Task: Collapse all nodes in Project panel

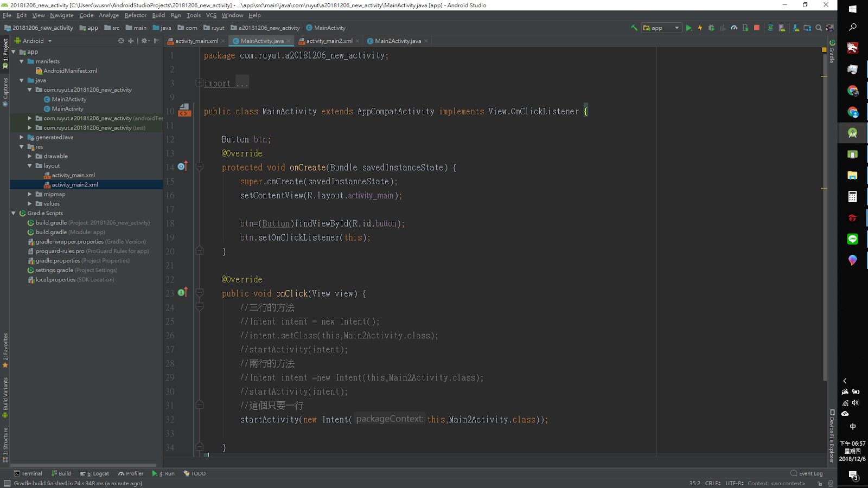Action: [131, 41]
